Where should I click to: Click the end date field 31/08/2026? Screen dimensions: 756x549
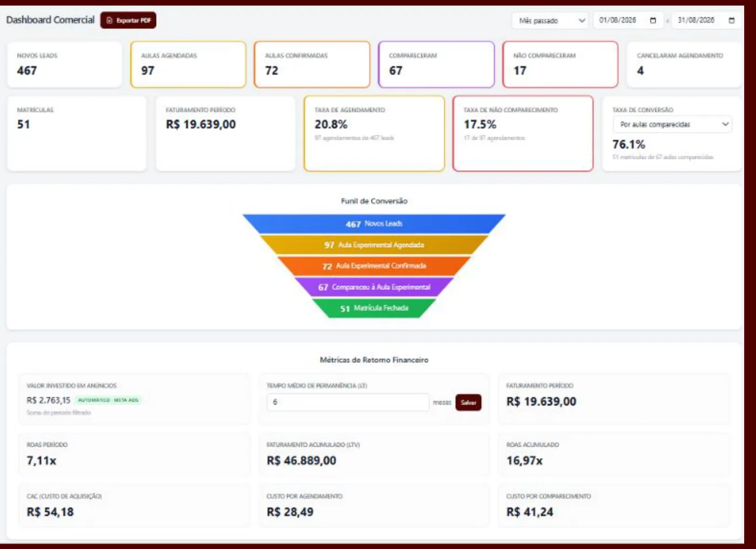[x=706, y=21]
